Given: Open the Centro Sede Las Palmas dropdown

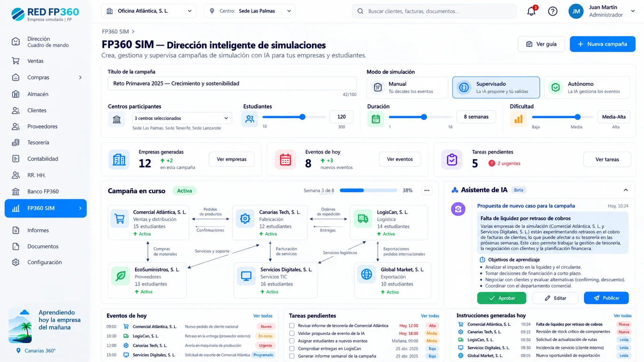Looking at the screenshot, I should tap(250, 11).
